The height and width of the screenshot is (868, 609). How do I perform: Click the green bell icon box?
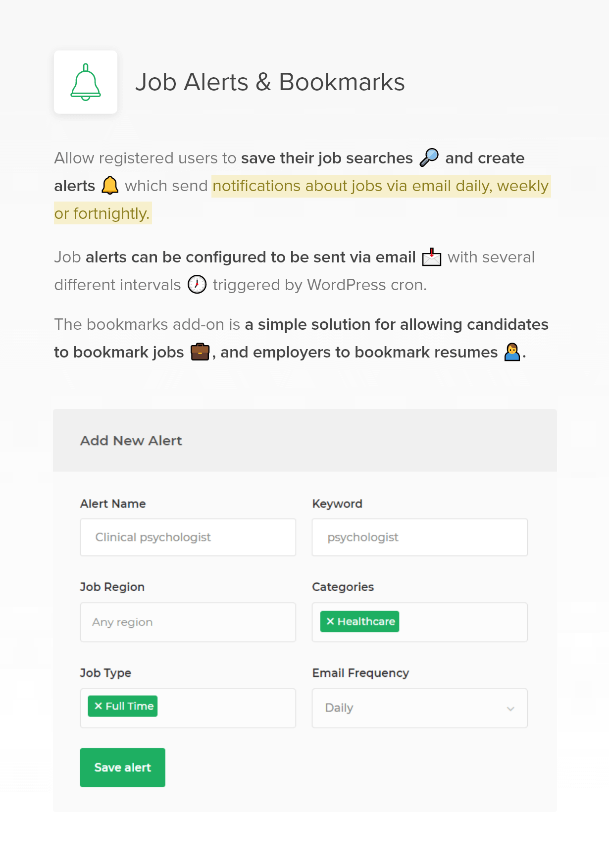[86, 82]
